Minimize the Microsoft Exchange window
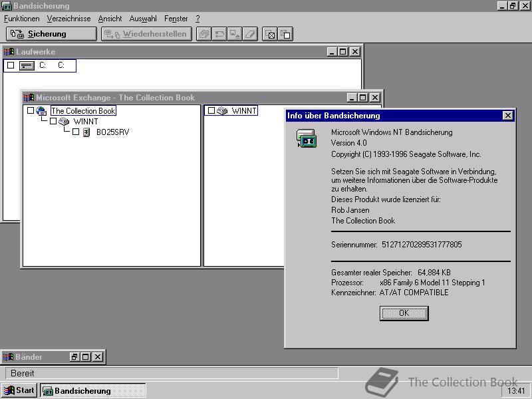This screenshot has height=399, width=532. [352, 98]
